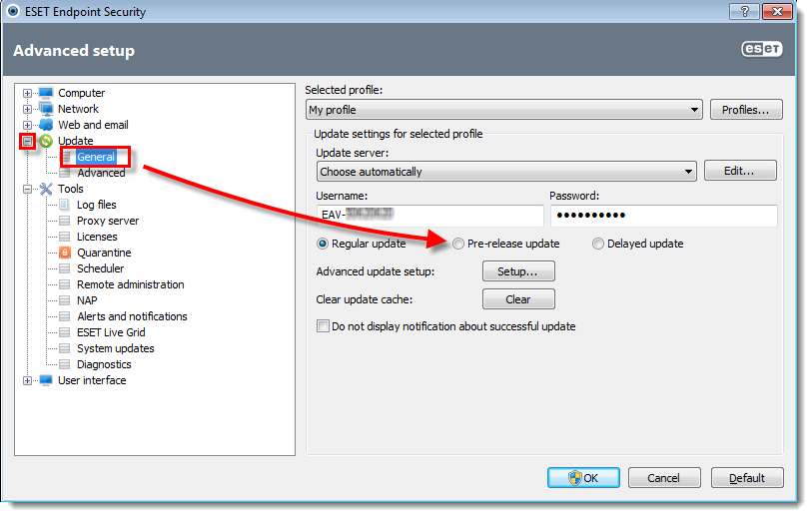Select System updates in tree

[116, 348]
